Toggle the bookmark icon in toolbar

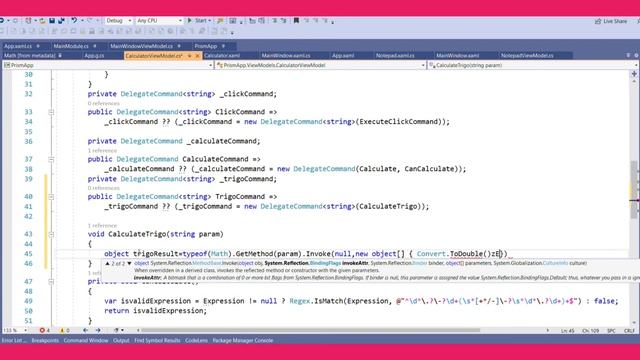click(x=296, y=20)
